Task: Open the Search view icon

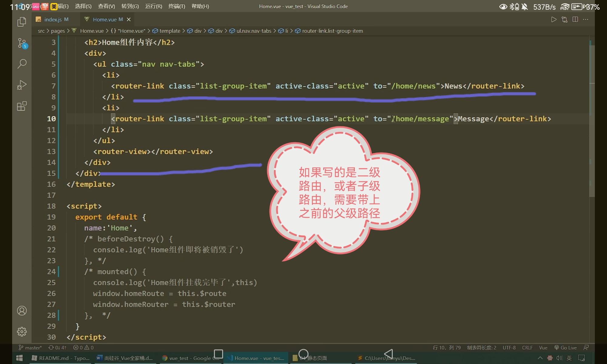Action: coord(22,64)
